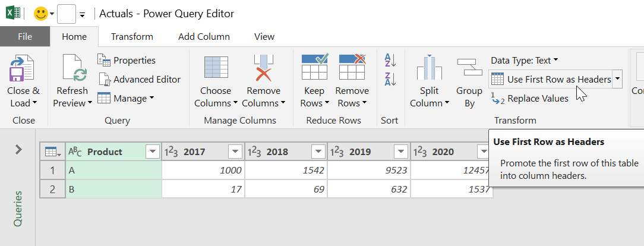
Task: Select the cell with value 1542
Action: coord(286,171)
